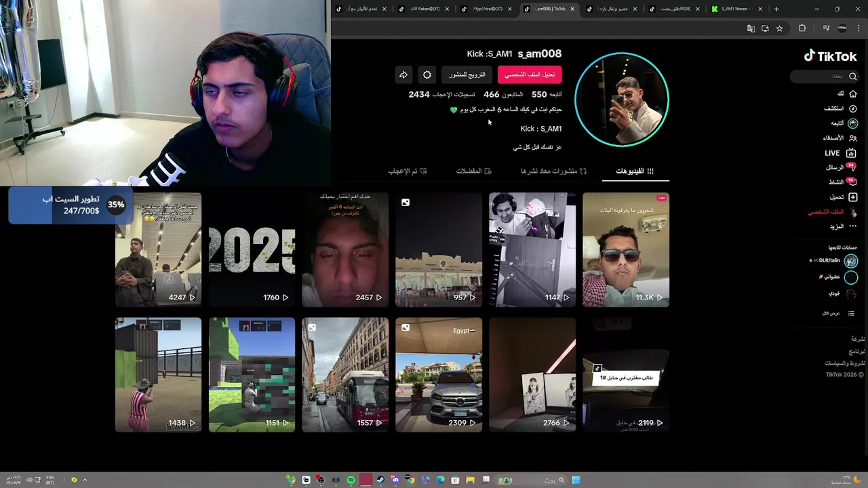
Task: Close the current s_am008 TikTok tab
Action: (572, 9)
